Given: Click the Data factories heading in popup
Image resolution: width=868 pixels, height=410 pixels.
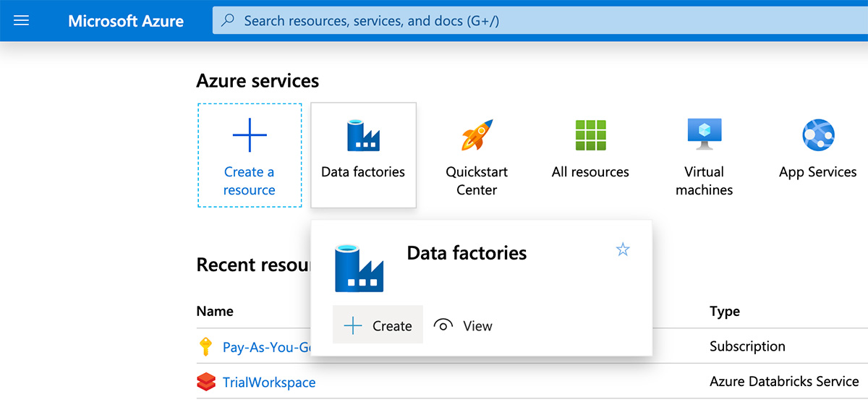Looking at the screenshot, I should [x=467, y=253].
